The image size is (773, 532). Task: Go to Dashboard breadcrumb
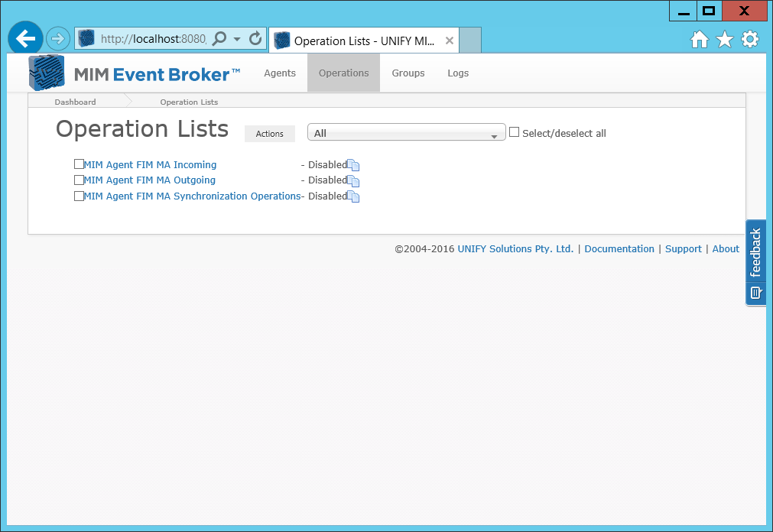click(76, 102)
